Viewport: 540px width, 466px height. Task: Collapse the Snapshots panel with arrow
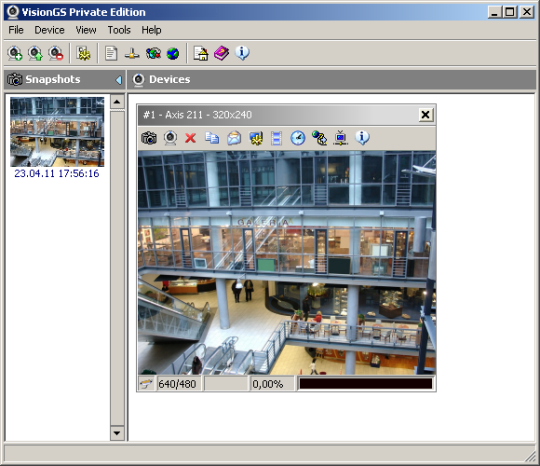(118, 80)
